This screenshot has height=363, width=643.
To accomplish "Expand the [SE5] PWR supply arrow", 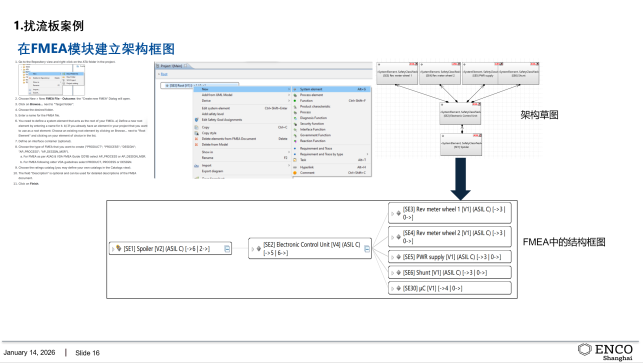I will [x=393, y=257].
